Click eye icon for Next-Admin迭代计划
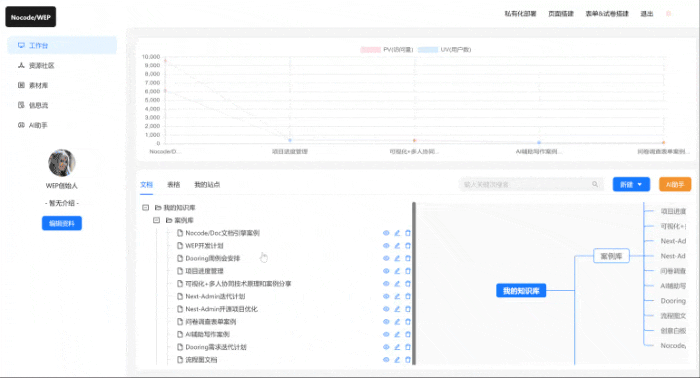This screenshot has height=378, width=700. click(x=386, y=296)
